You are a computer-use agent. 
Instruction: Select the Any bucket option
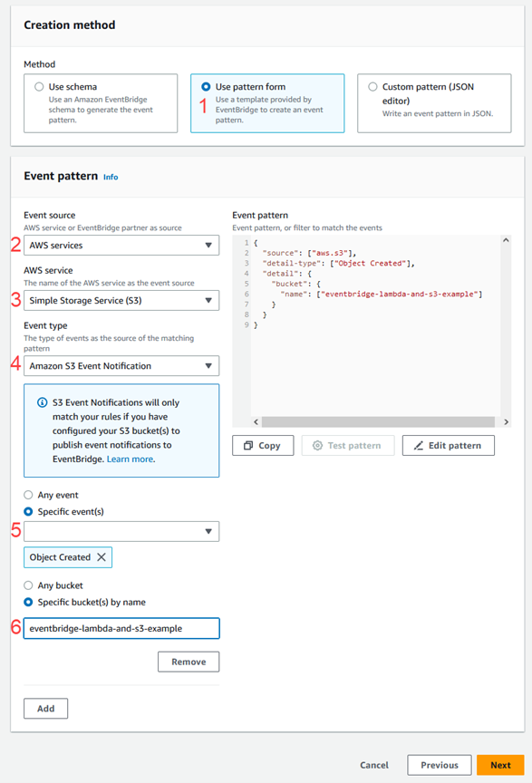point(28,585)
